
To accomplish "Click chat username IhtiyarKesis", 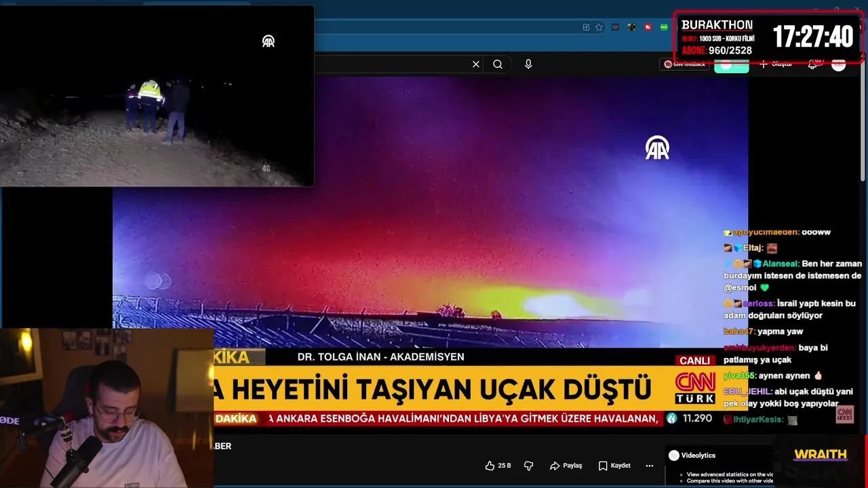I will pyautogui.click(x=758, y=420).
